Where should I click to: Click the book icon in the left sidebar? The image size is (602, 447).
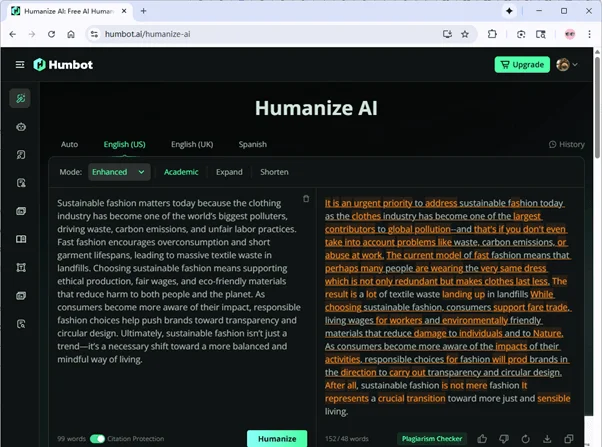[20, 240]
